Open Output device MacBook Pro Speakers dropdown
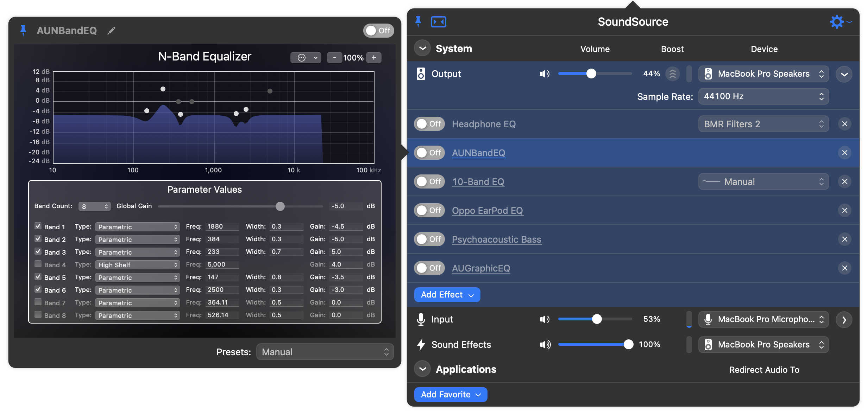 point(763,74)
